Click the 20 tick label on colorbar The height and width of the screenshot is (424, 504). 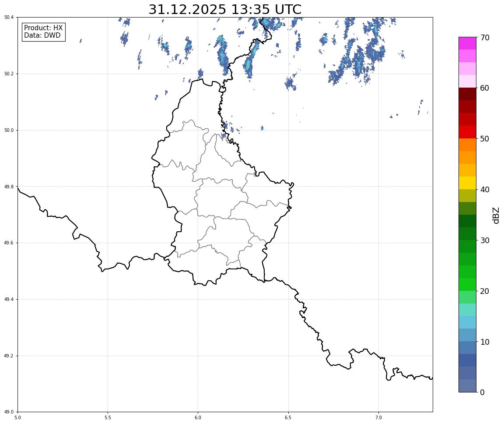pos(485,291)
